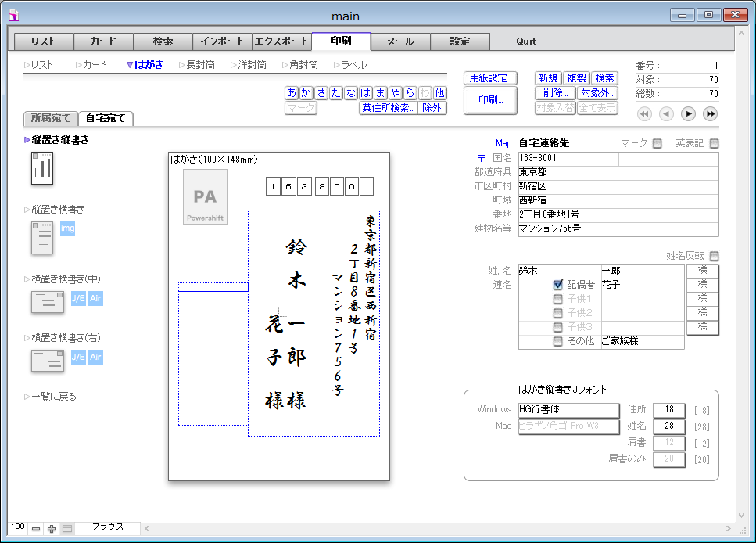Uncheck the 配偶者 spouse checkbox
756x543 pixels.
(558, 286)
